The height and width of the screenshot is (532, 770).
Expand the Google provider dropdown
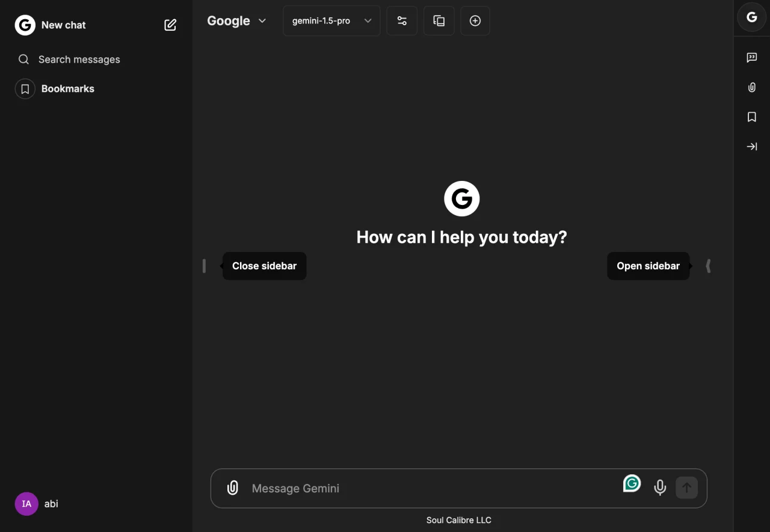pyautogui.click(x=236, y=20)
